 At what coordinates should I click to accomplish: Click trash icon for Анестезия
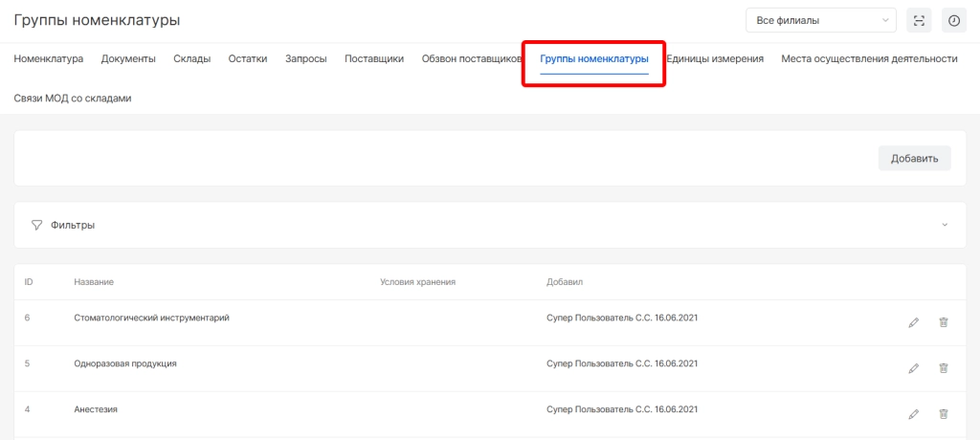tap(943, 414)
